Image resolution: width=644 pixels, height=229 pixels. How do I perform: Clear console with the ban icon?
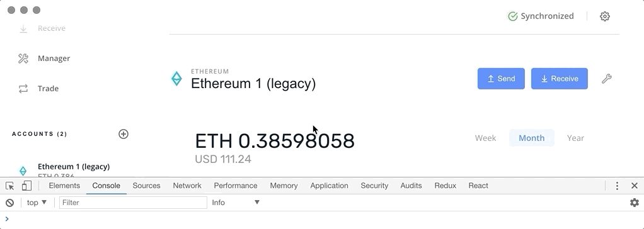(x=10, y=203)
